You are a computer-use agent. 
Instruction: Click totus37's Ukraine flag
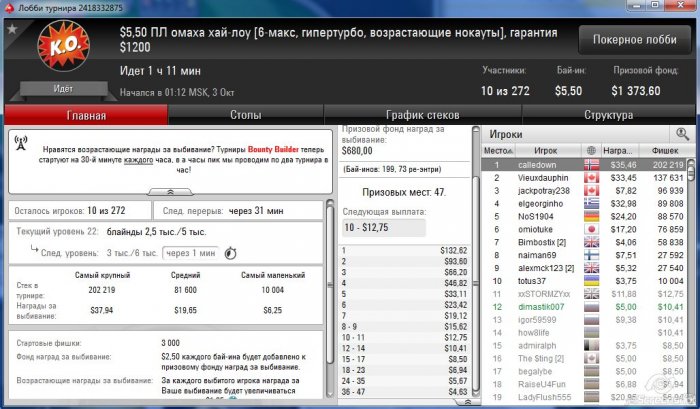(592, 281)
